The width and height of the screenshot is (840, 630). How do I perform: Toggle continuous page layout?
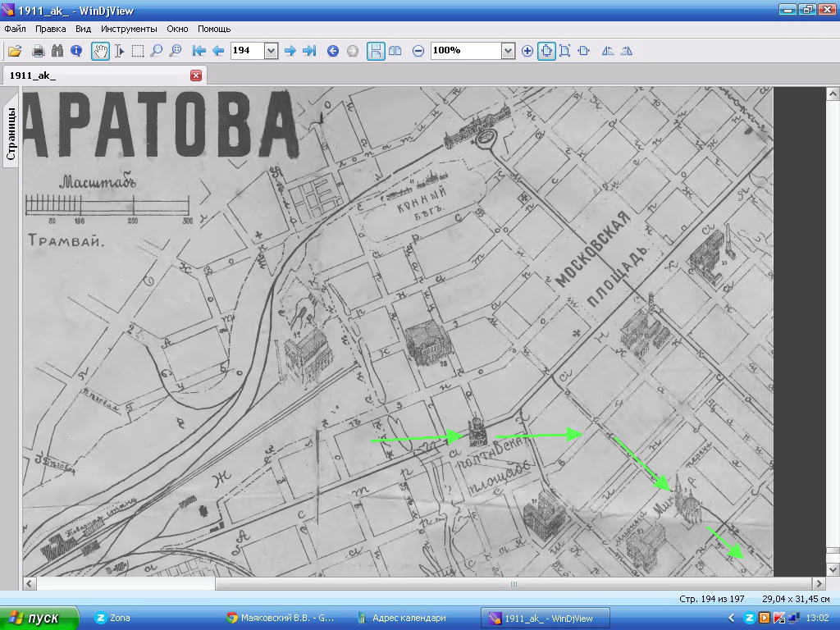(376, 51)
